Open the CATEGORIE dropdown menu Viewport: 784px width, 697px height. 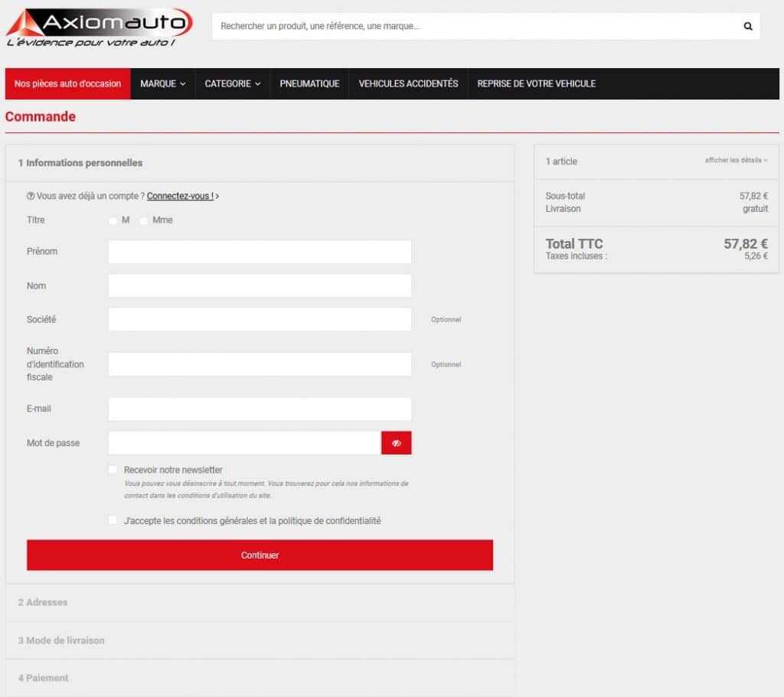tap(232, 83)
